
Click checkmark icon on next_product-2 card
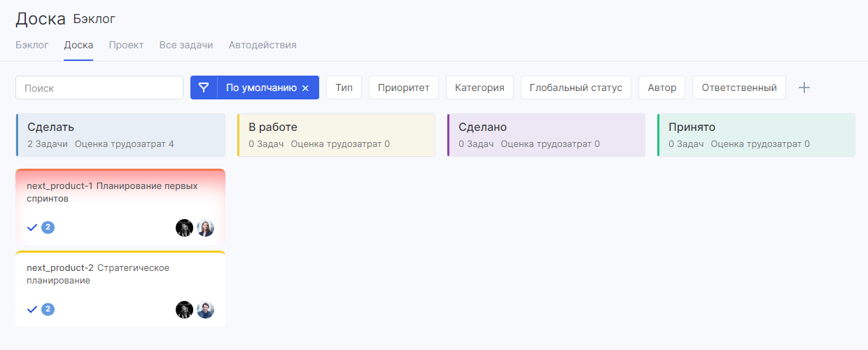tap(32, 309)
